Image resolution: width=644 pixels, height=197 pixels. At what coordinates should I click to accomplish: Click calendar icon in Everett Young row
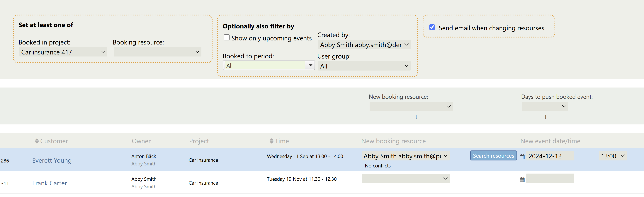tap(522, 157)
